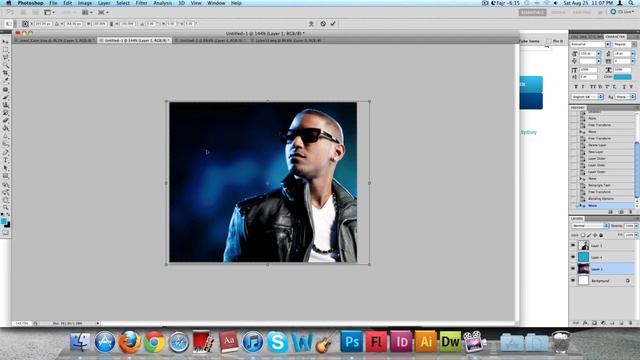This screenshot has width=640, height=360.
Task: Delete layer trash icon in Layers panel
Action: 630,323
